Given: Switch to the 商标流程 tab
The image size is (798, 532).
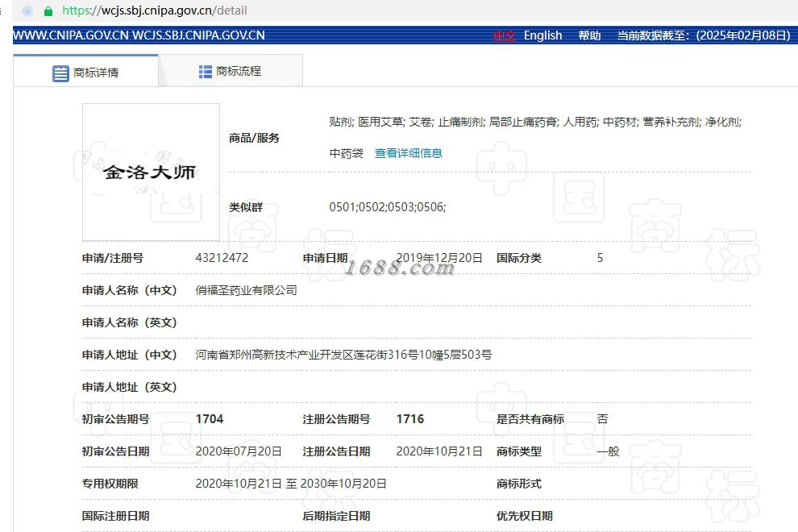Looking at the screenshot, I should tap(231, 71).
